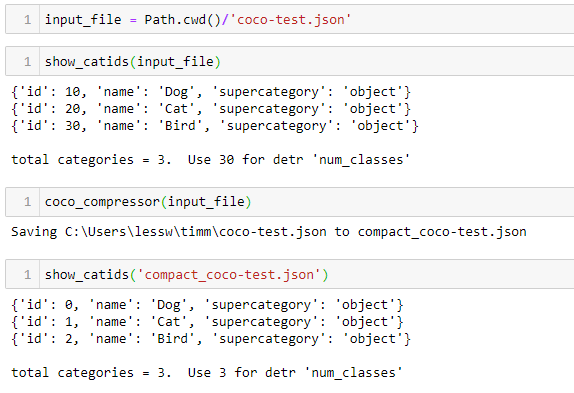Screen dimensions: 574x393
Task: Click output line with Dog id 0
Action: 207,305
